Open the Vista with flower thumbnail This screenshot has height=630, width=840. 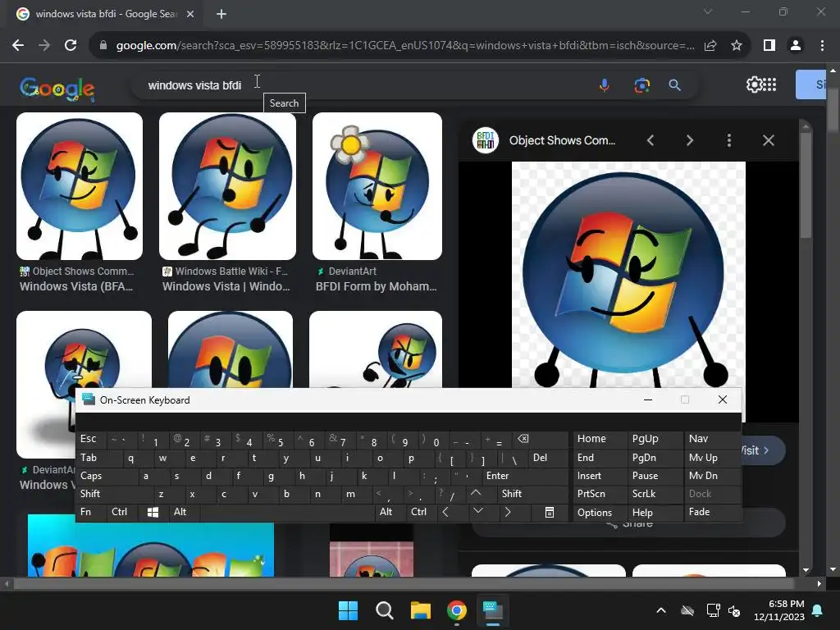pyautogui.click(x=377, y=186)
